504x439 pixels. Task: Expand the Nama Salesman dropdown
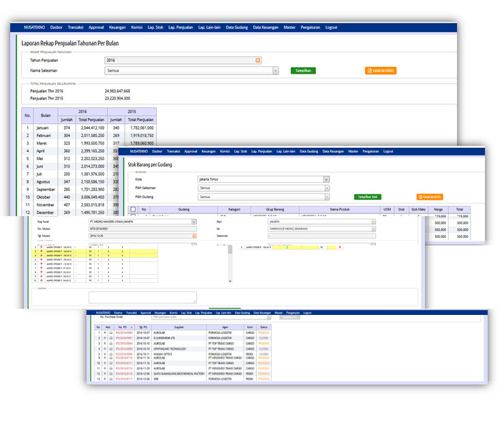275,70
